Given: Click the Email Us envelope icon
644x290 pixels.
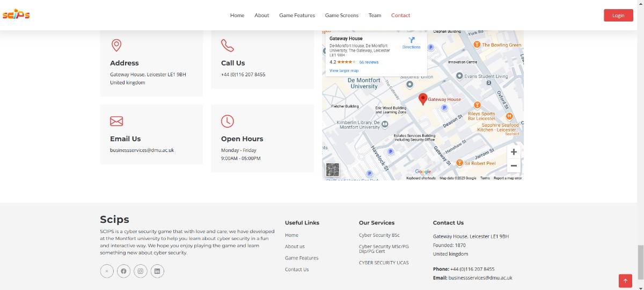Looking at the screenshot, I should click(x=116, y=121).
